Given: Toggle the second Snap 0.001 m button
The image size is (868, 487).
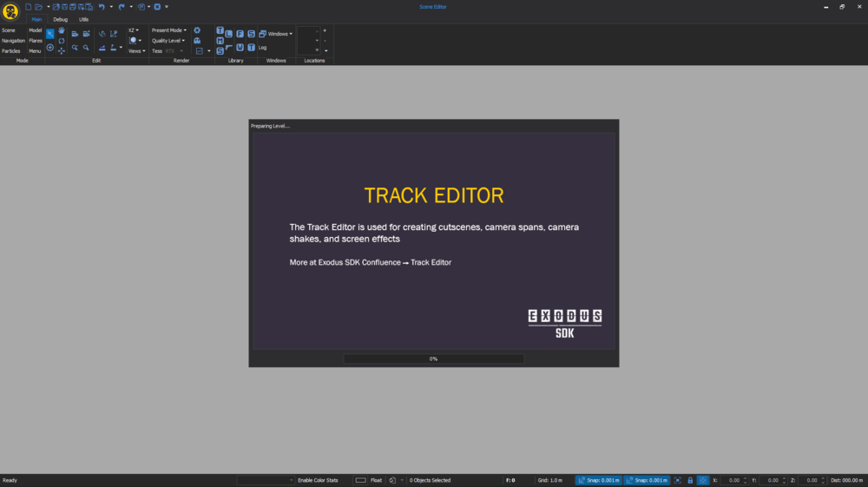Looking at the screenshot, I should pyautogui.click(x=648, y=480).
